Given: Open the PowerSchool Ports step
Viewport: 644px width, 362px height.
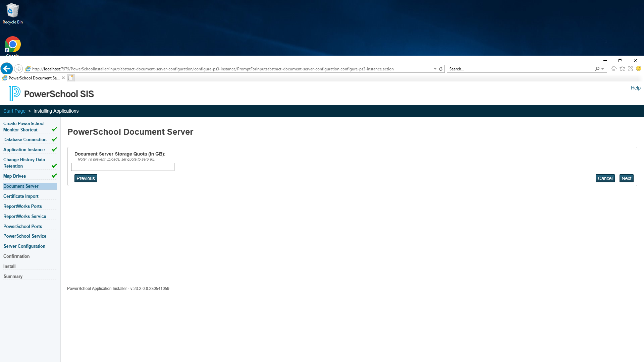Looking at the screenshot, I should [x=22, y=226].
